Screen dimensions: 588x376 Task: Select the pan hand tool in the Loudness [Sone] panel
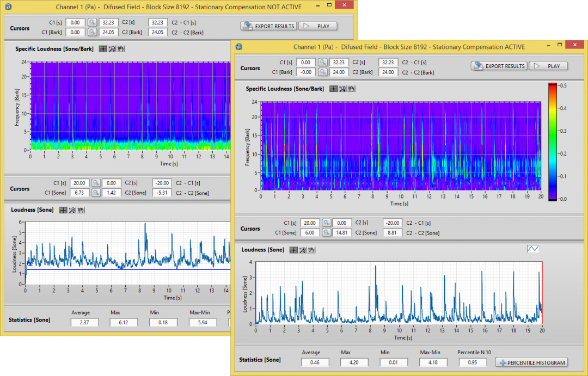(x=311, y=250)
